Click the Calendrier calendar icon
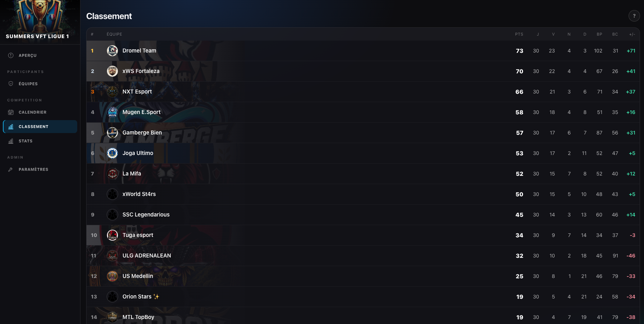Viewport: 644px width, 324px height. tap(11, 112)
